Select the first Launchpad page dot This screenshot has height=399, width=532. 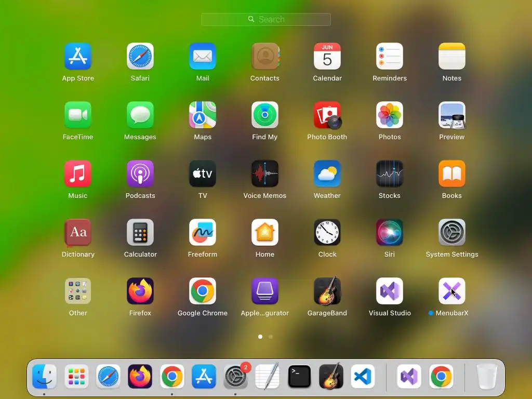click(x=260, y=337)
